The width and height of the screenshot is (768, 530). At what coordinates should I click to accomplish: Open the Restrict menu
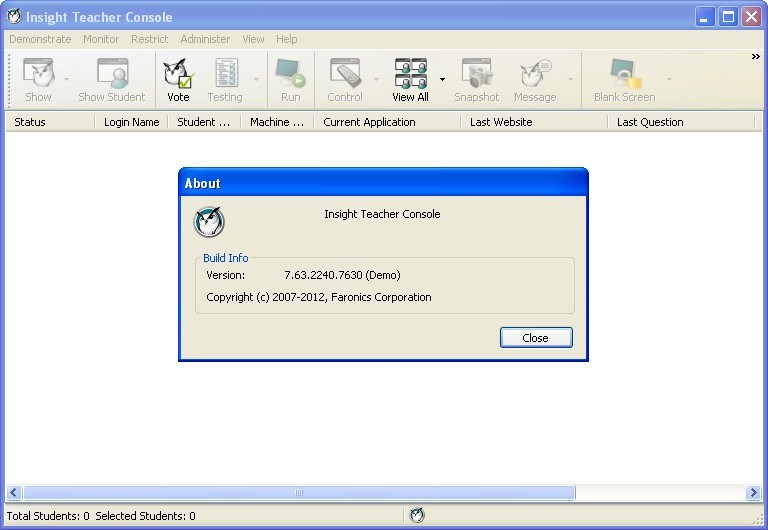(x=149, y=39)
